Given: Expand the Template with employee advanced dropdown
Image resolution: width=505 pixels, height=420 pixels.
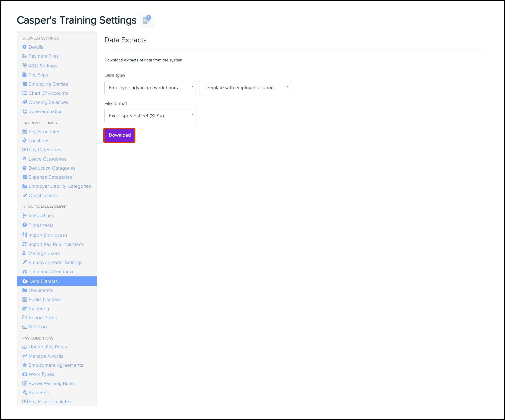Looking at the screenshot, I should [245, 88].
